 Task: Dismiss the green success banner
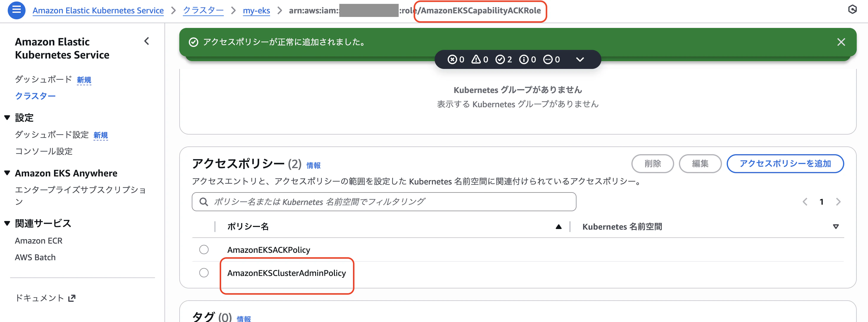(x=841, y=42)
